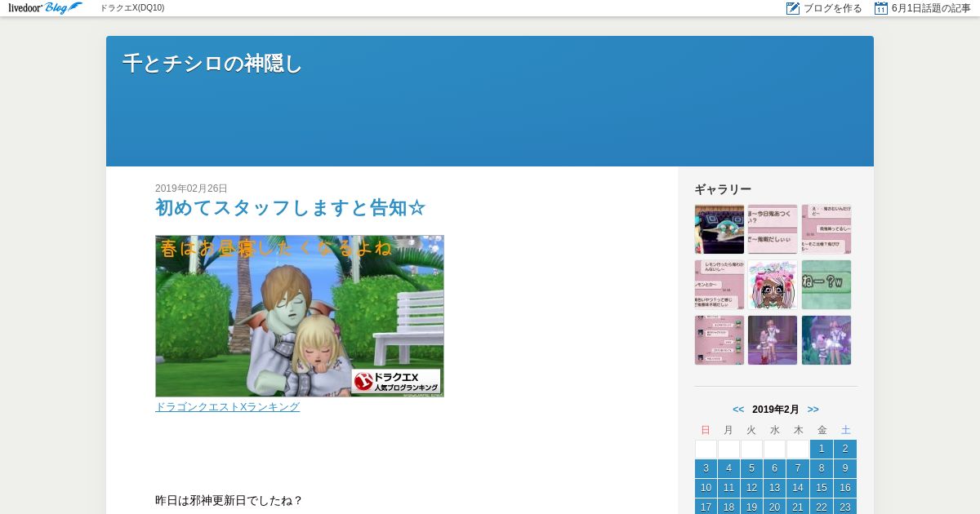Select calendar date 5

point(751,468)
